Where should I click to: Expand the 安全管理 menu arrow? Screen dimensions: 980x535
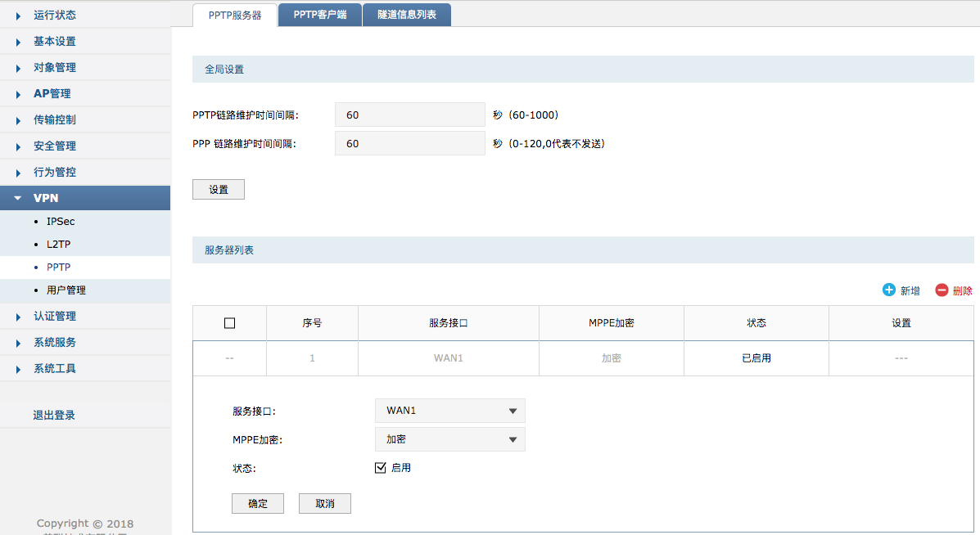(x=19, y=146)
